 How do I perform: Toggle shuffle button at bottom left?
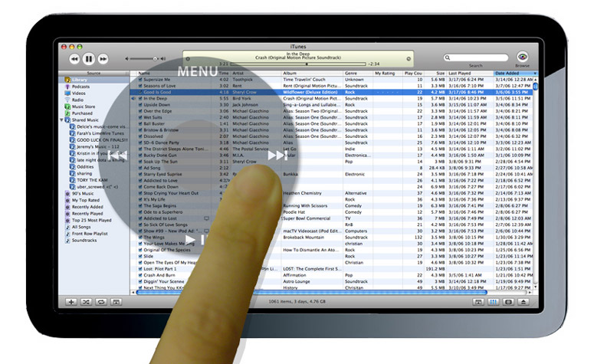pyautogui.click(x=86, y=302)
